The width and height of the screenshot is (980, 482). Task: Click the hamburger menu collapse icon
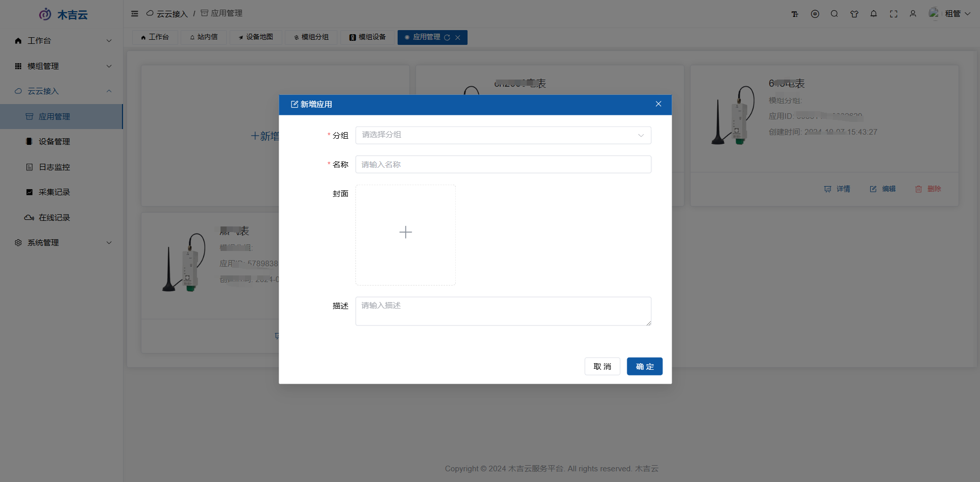point(135,14)
